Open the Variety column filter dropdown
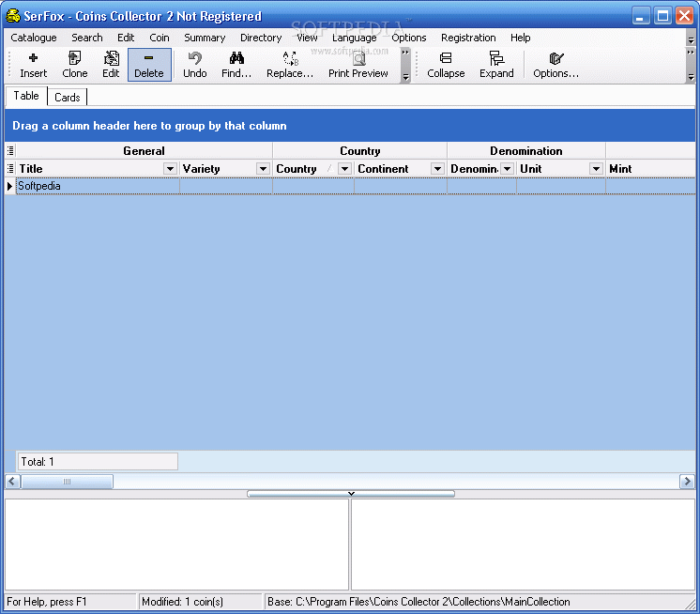The width and height of the screenshot is (700, 614). (x=263, y=169)
